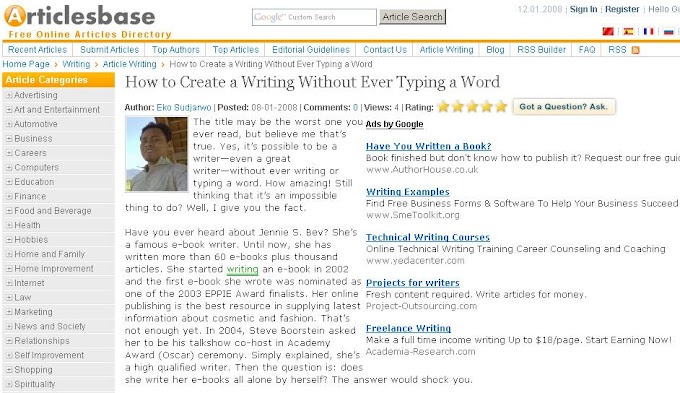The width and height of the screenshot is (680, 393).
Task: Expand the Automotive category
Action: [9, 124]
